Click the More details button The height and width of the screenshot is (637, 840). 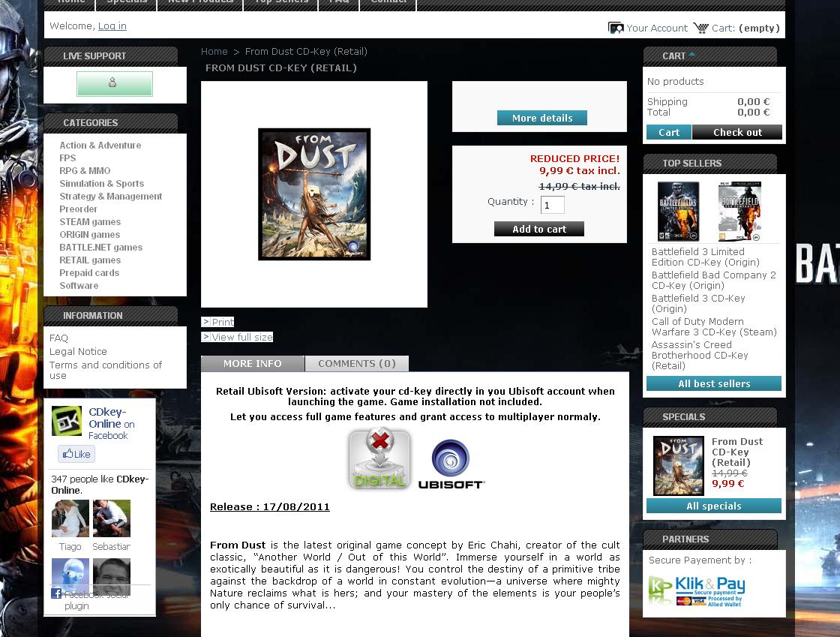[x=542, y=118]
